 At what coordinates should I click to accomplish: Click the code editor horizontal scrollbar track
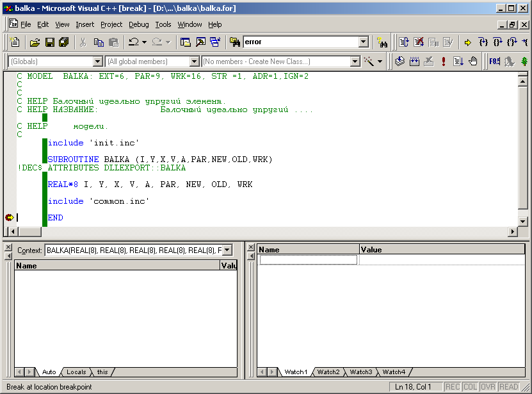[x=256, y=231]
